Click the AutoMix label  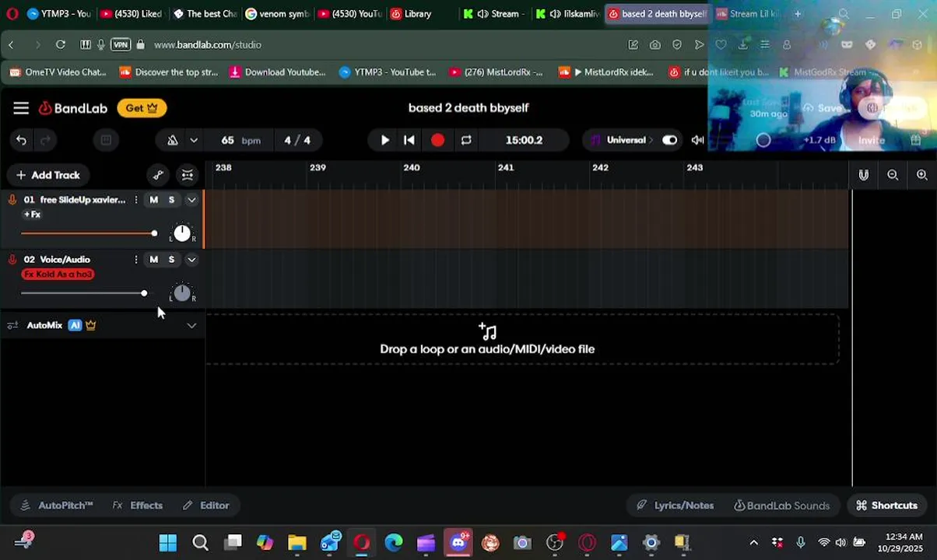click(44, 325)
